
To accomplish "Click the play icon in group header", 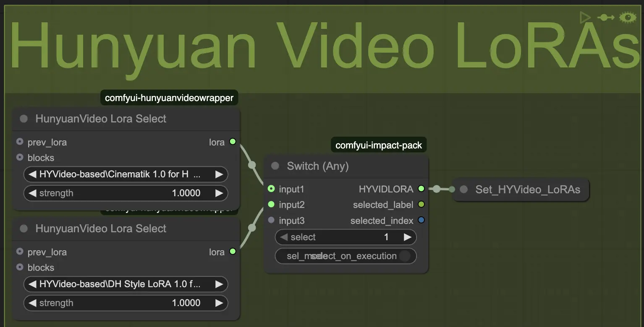I will tap(584, 18).
